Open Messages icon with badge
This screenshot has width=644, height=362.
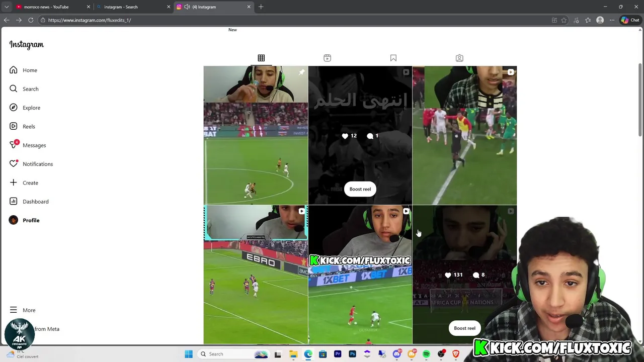tap(14, 145)
